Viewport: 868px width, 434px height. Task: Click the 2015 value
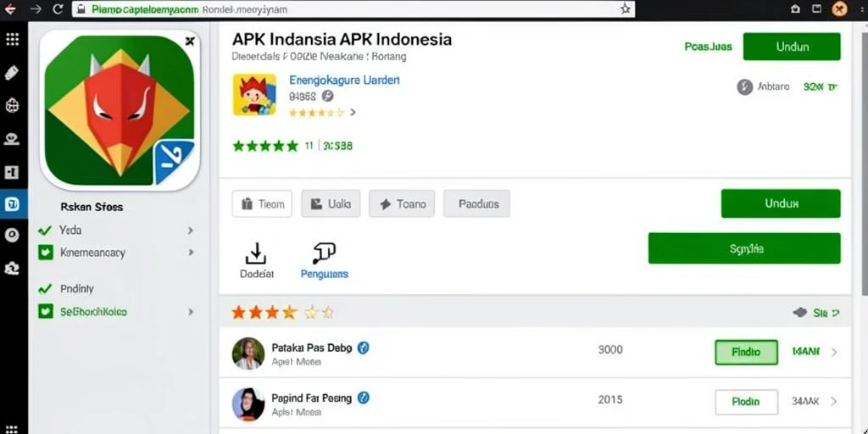(610, 399)
